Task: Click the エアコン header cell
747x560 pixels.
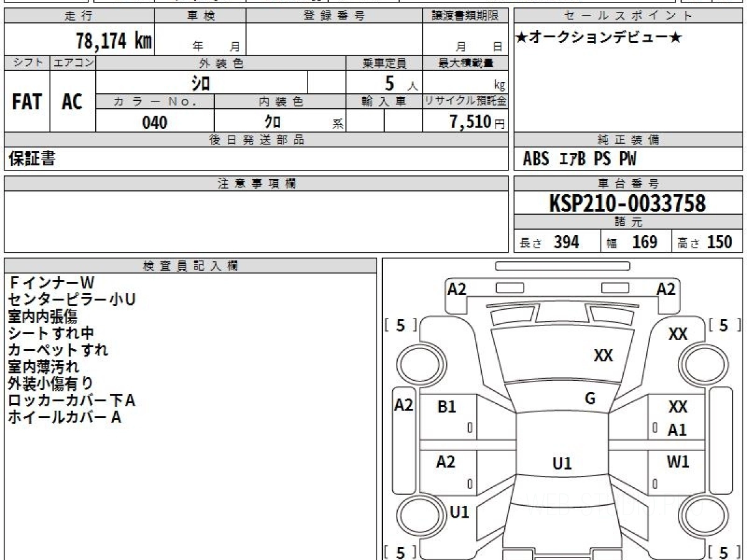Action: point(73,63)
